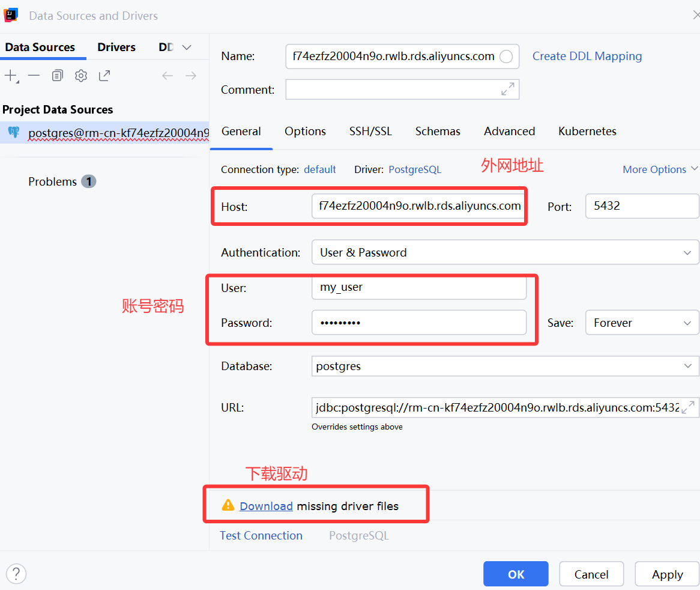The height and width of the screenshot is (590, 700).
Task: Close the Data Sources and Drivers dialog
Action: [696, 15]
